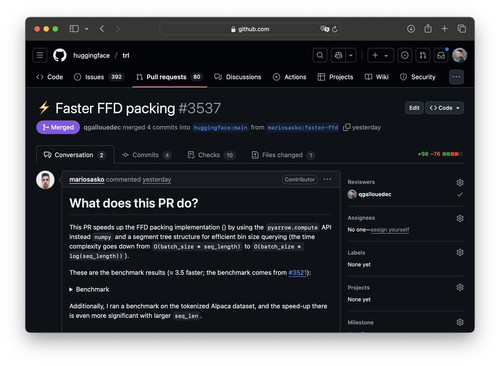The width and height of the screenshot is (500, 366).
Task: Open Copilot chat icon in header
Action: click(x=338, y=55)
